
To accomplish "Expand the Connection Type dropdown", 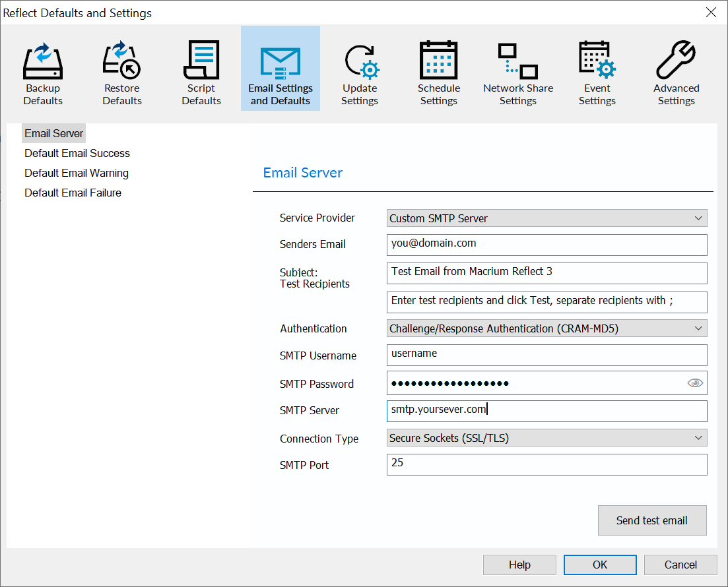I will (547, 438).
